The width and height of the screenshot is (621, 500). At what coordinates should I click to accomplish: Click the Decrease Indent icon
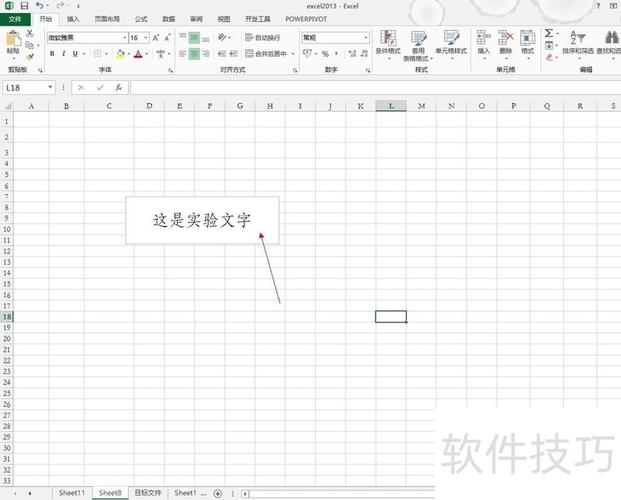[x=222, y=53]
